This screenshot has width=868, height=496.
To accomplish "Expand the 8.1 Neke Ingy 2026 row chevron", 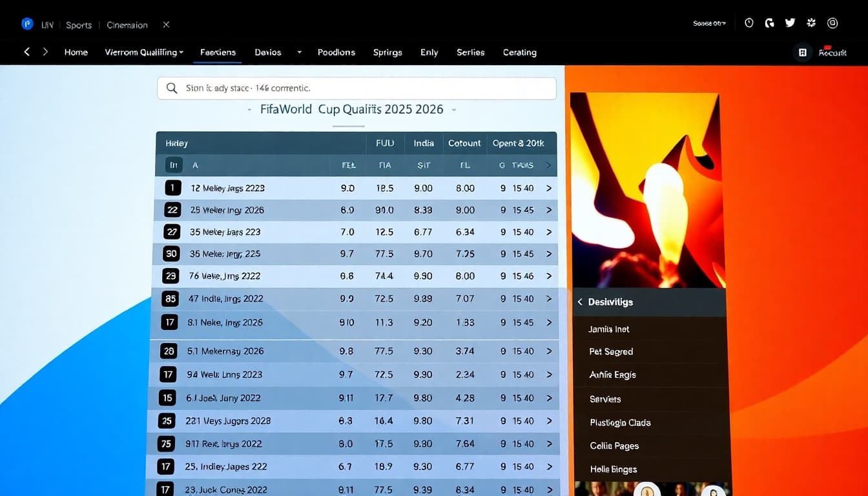I will coord(549,322).
